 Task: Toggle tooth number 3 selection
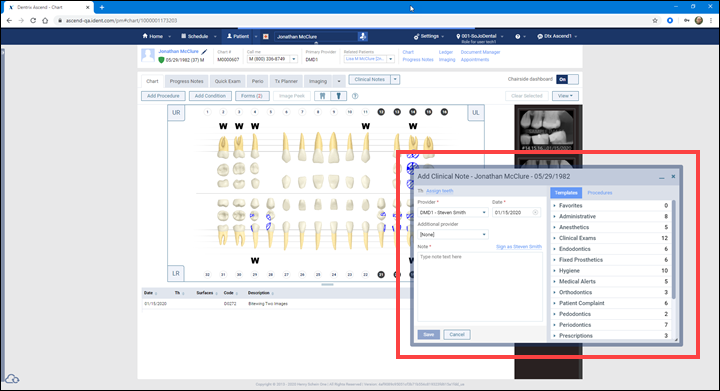pyautogui.click(x=239, y=112)
